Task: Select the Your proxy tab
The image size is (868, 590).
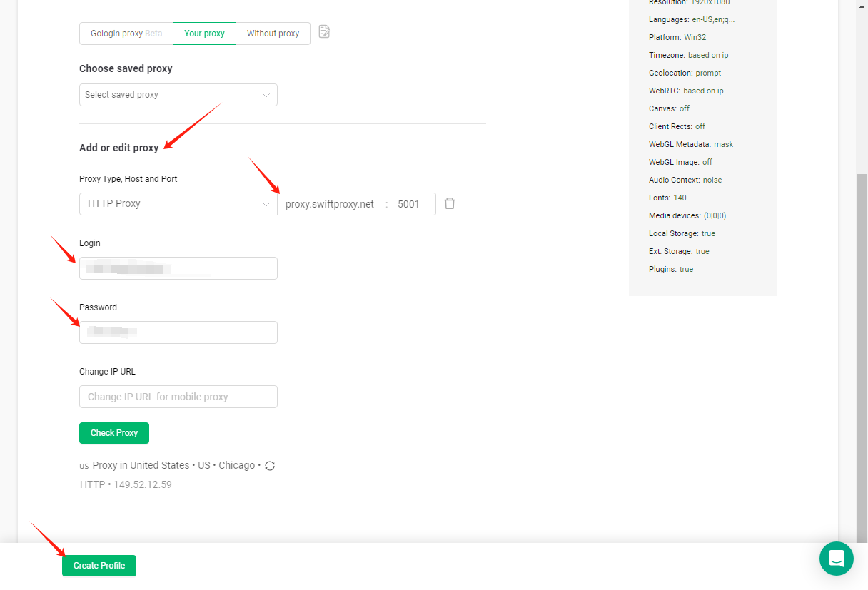Action: [204, 34]
